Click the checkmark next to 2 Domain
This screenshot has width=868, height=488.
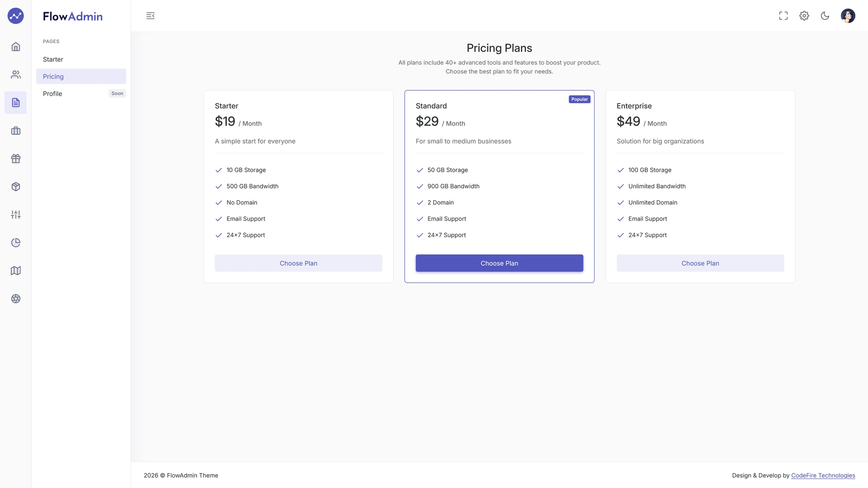pos(420,203)
